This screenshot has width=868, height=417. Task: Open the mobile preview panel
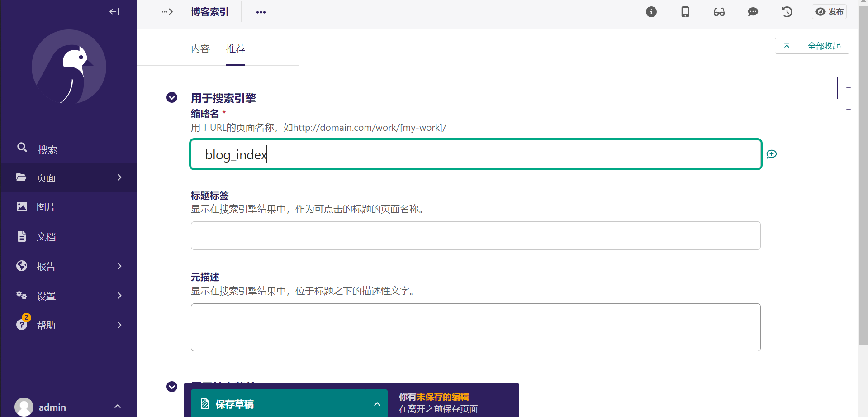(685, 12)
